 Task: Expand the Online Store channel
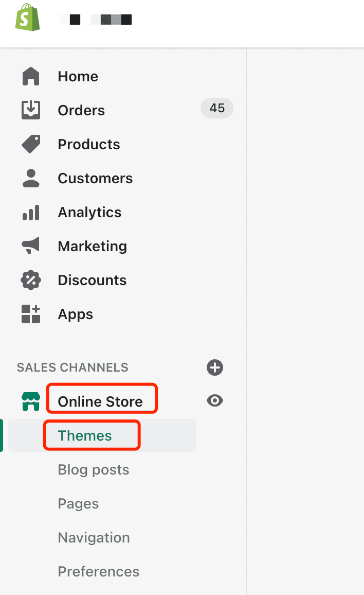100,401
